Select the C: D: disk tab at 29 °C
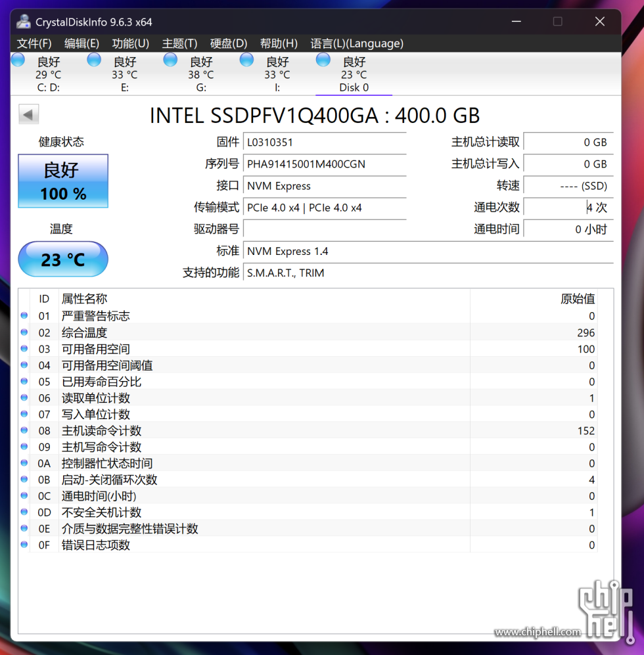Image resolution: width=644 pixels, height=655 pixels. pos(49,74)
